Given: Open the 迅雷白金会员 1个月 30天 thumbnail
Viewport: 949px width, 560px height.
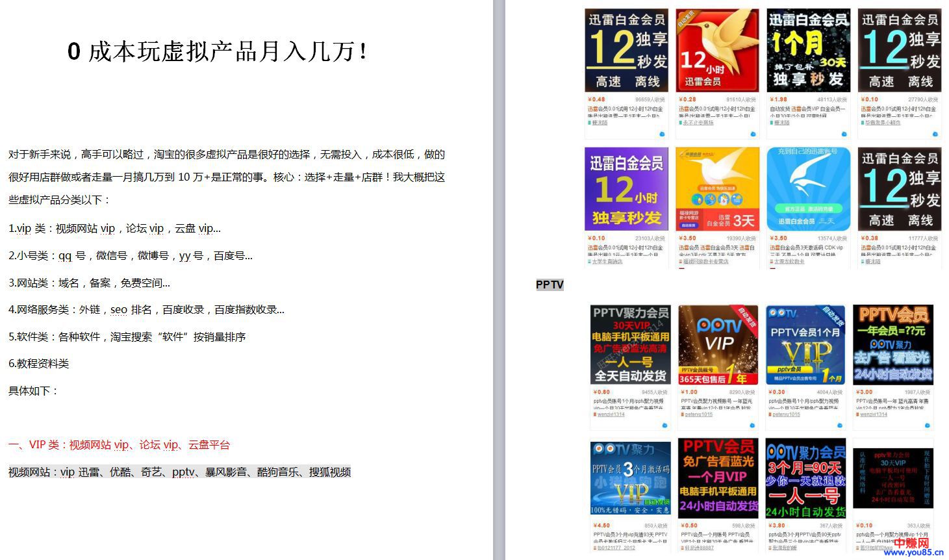Looking at the screenshot, I should pos(808,50).
